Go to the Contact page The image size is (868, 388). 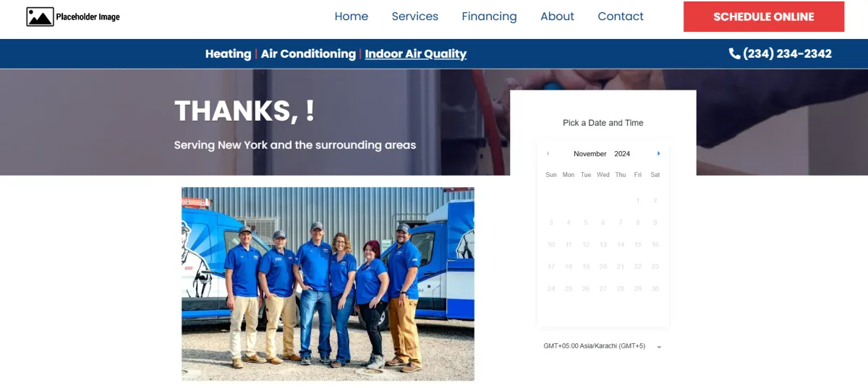[621, 17]
